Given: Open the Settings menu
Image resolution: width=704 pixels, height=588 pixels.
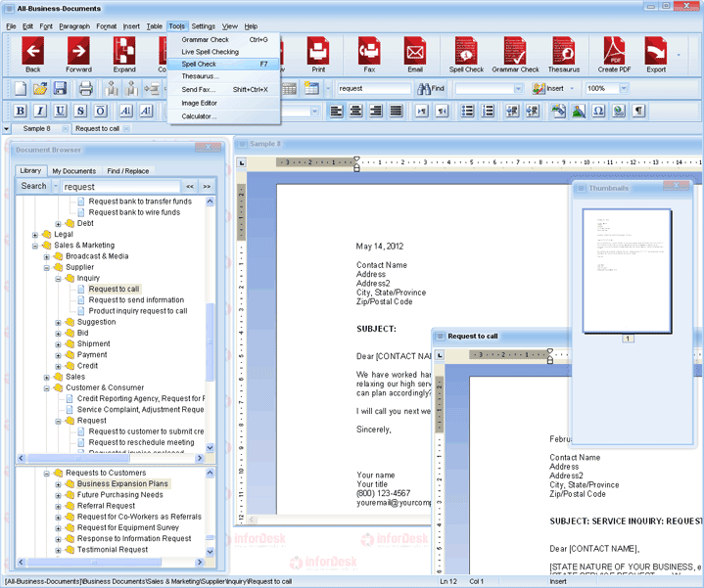Looking at the screenshot, I should coord(204,26).
